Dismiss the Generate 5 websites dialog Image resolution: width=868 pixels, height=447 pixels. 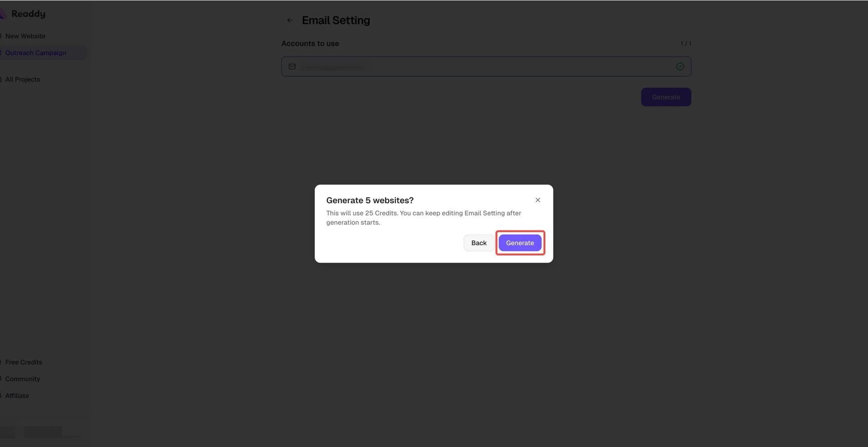click(538, 200)
